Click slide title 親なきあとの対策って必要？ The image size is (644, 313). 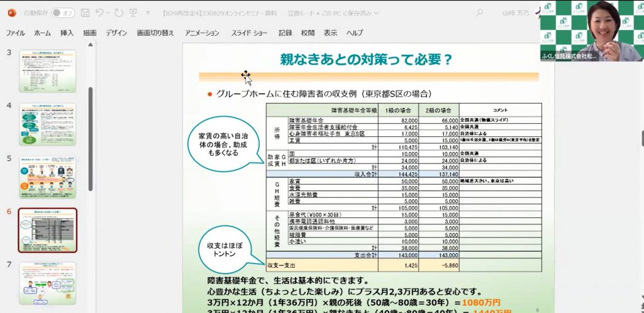tap(366, 60)
